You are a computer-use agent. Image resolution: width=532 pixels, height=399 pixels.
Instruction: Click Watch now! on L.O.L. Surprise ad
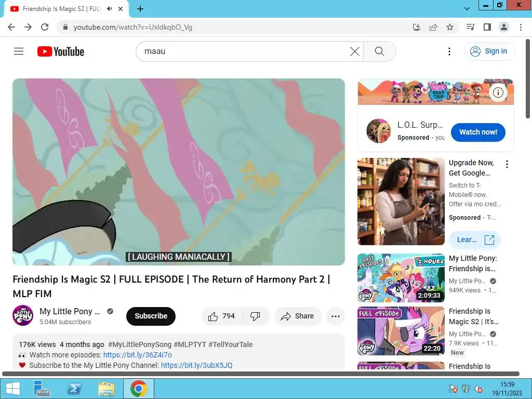coord(478,132)
